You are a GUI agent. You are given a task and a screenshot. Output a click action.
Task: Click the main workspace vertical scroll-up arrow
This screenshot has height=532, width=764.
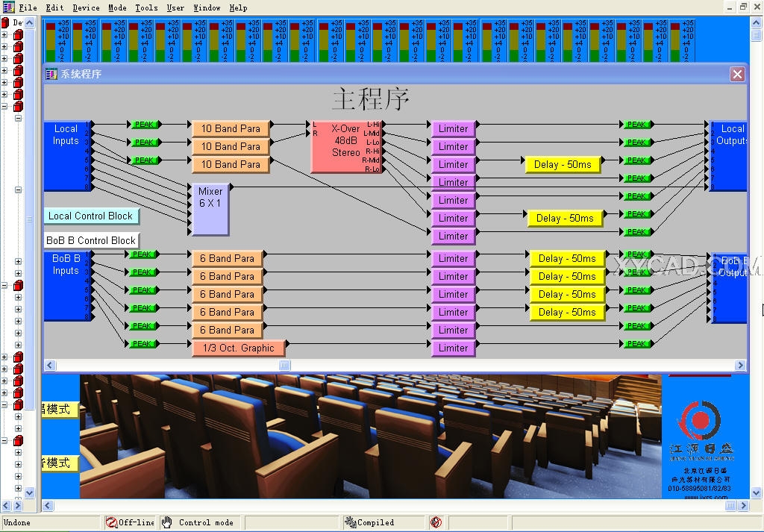[757, 22]
